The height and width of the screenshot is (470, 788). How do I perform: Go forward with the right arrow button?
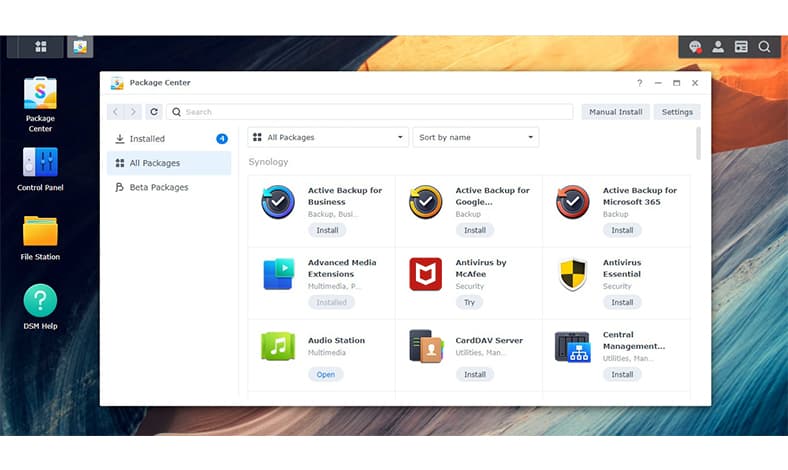point(133,112)
